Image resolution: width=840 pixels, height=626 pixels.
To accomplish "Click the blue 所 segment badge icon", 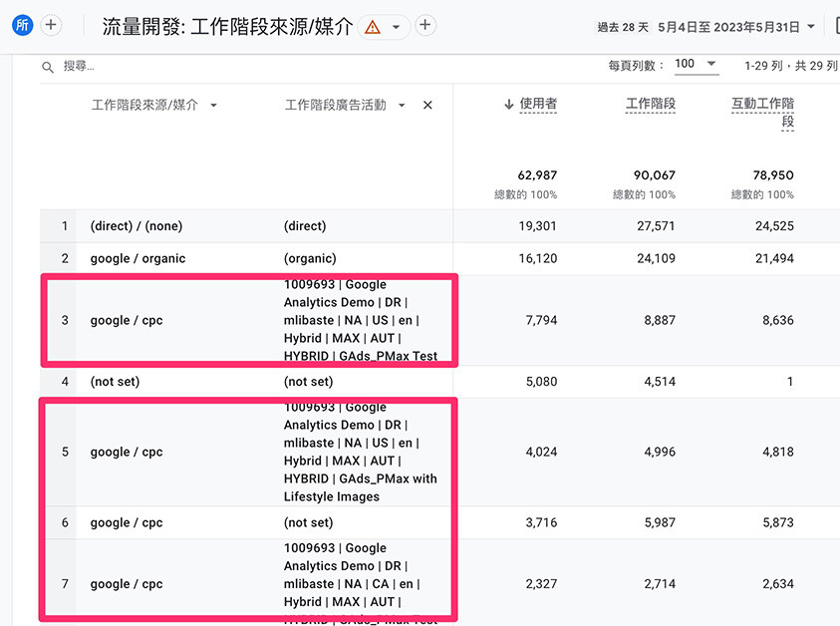I will pyautogui.click(x=23, y=25).
